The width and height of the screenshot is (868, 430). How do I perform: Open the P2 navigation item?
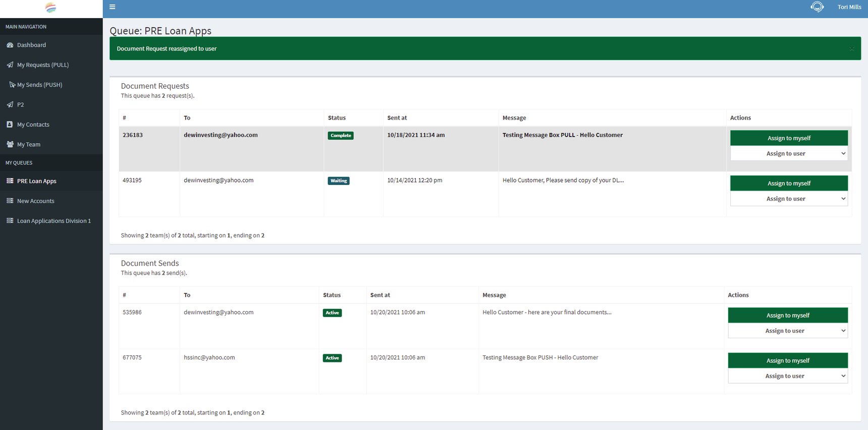pos(20,105)
